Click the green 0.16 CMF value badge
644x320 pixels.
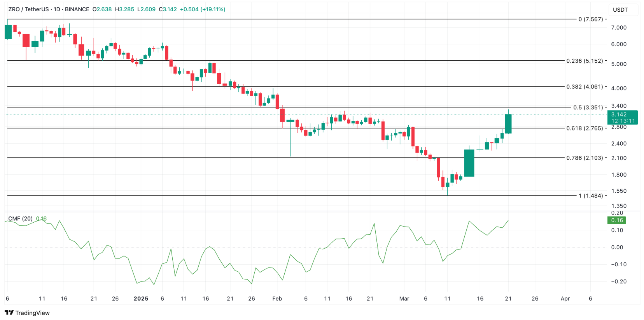point(617,220)
